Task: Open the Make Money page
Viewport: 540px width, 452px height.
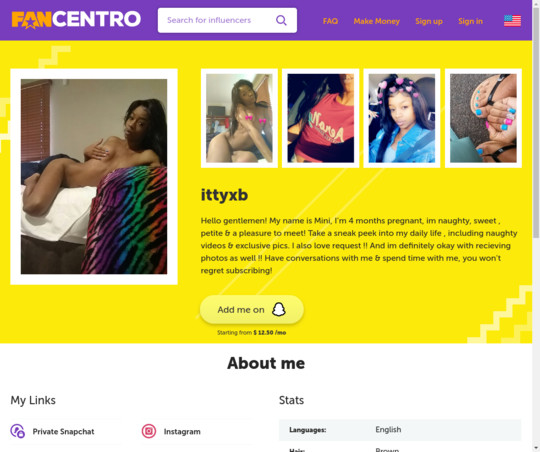Action: pos(376,21)
